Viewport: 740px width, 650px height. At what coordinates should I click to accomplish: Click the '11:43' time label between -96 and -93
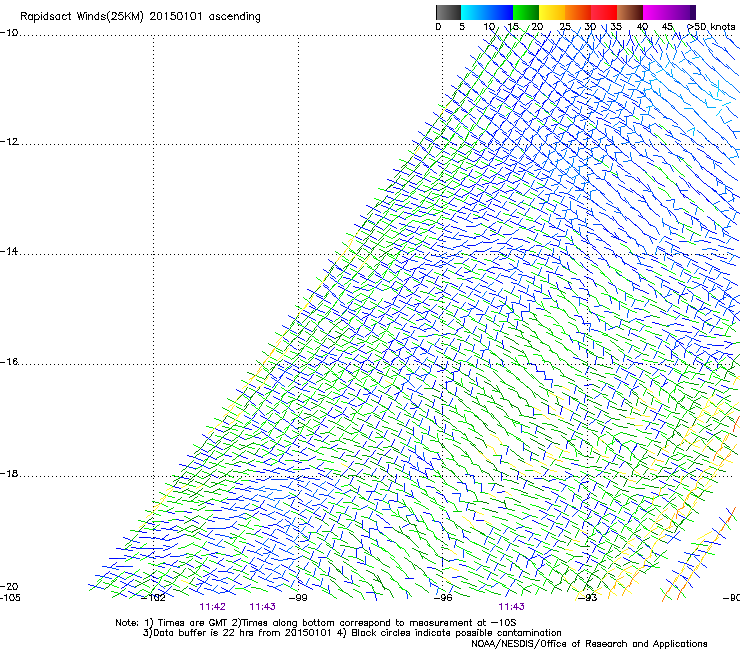(511, 607)
